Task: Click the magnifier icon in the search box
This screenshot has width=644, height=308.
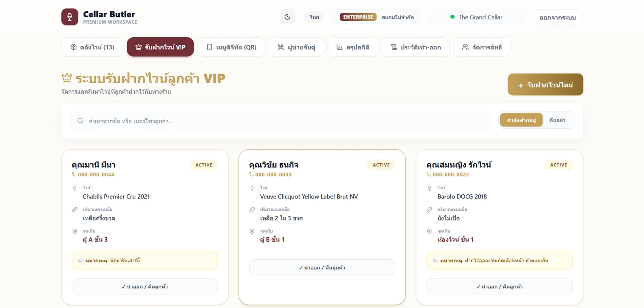Action: 80,121
